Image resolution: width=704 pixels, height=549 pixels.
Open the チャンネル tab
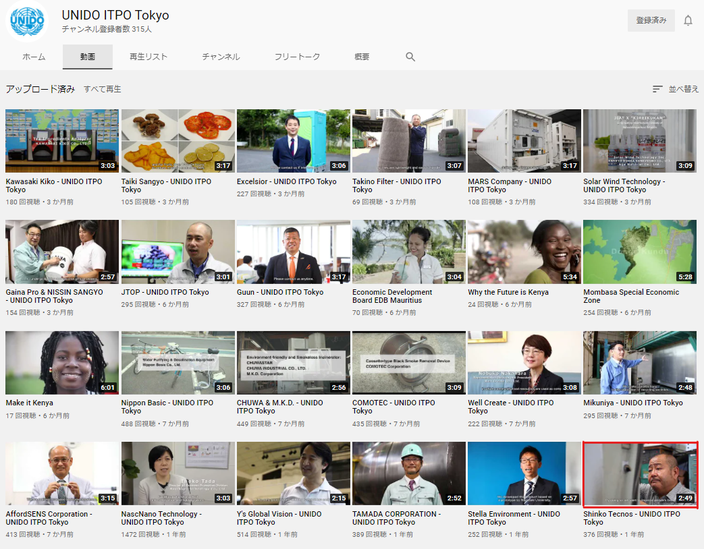pyautogui.click(x=220, y=57)
